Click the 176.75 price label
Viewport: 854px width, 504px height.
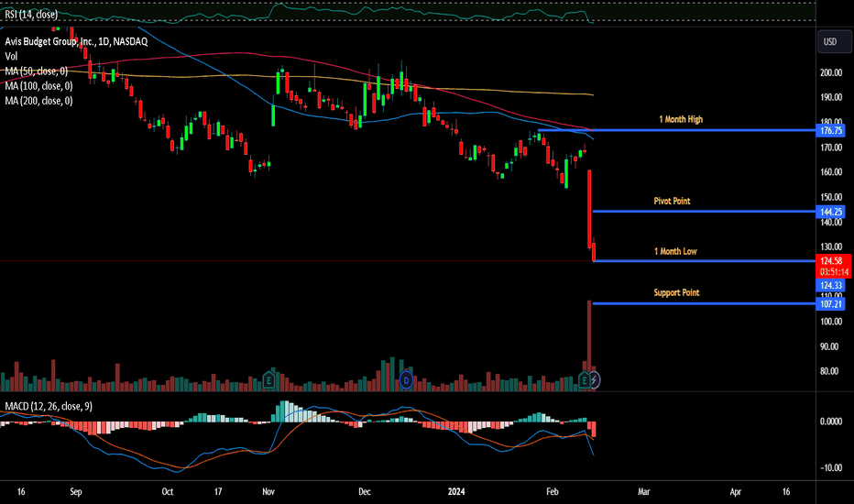(x=831, y=130)
